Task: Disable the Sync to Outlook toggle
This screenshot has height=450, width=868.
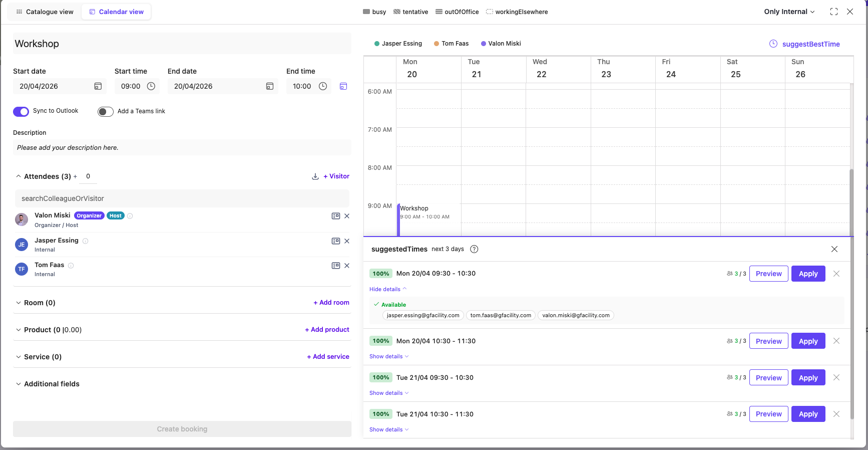Action: click(21, 111)
